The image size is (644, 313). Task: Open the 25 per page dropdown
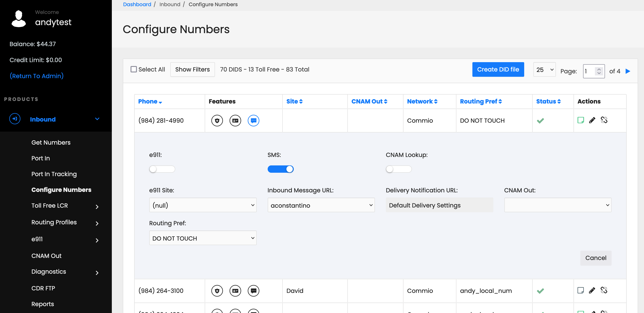(545, 69)
